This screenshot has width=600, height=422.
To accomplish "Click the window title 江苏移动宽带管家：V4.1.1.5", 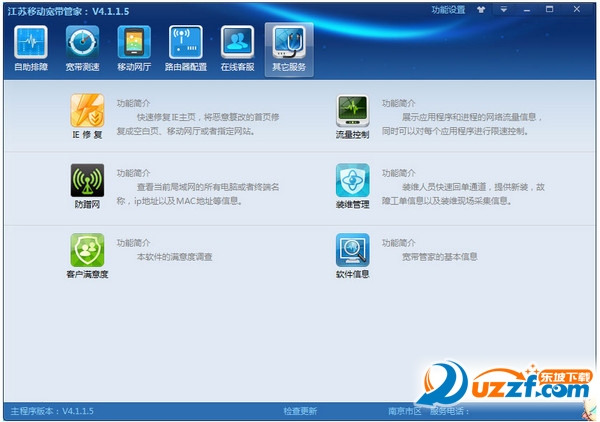I will click(x=68, y=11).
